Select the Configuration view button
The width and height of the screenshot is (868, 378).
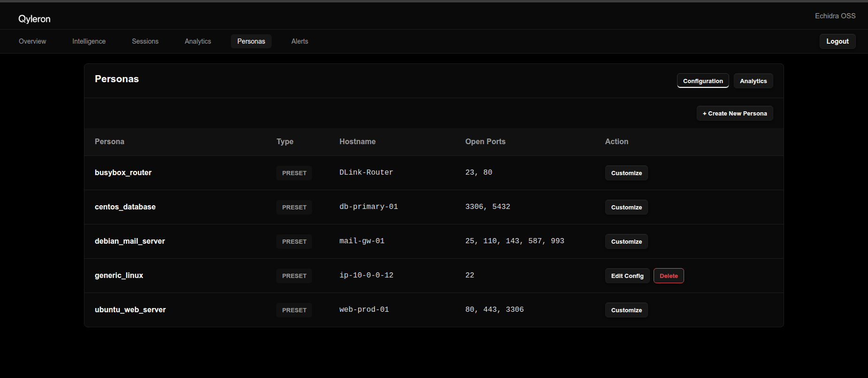(x=703, y=81)
